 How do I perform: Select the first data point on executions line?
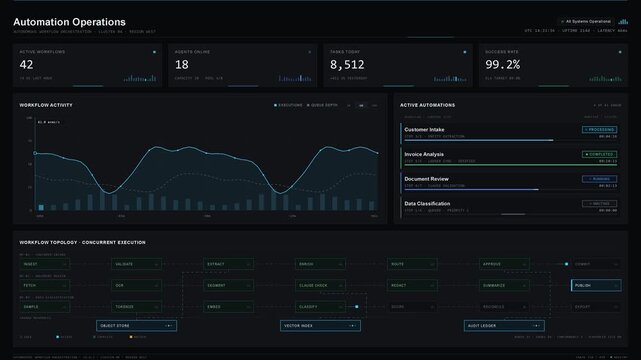click(x=35, y=153)
